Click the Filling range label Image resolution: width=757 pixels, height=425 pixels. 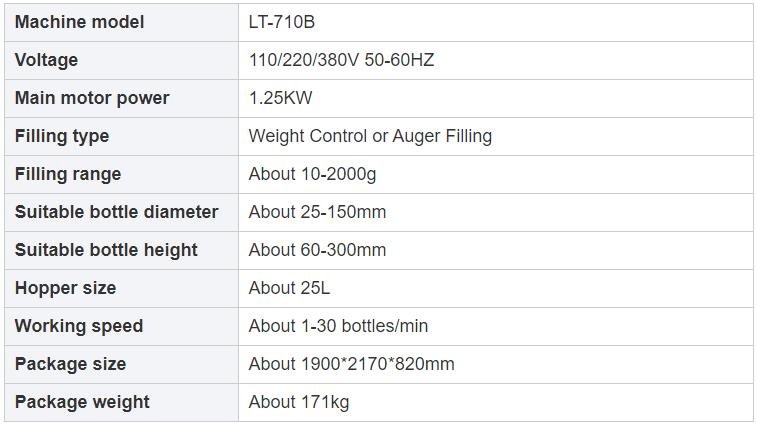(68, 174)
